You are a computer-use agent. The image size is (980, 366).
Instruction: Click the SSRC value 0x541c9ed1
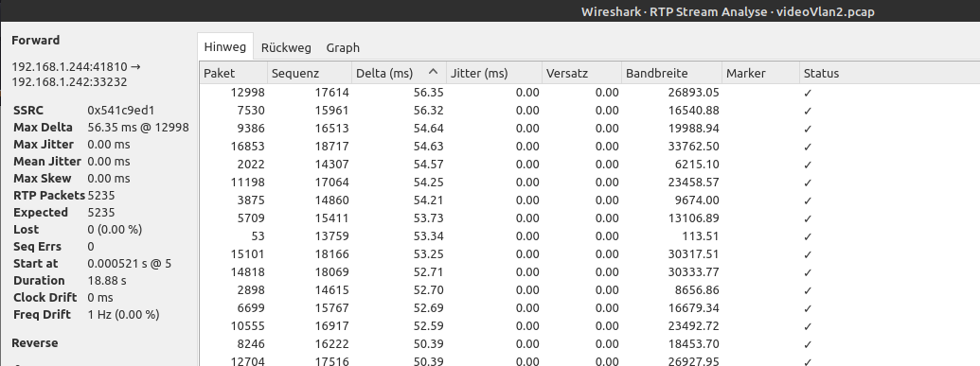(x=121, y=111)
